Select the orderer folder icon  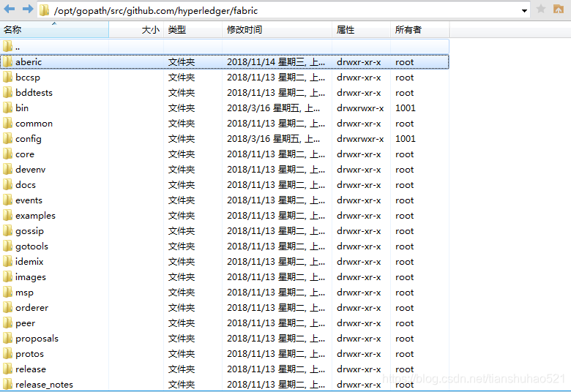coord(7,308)
